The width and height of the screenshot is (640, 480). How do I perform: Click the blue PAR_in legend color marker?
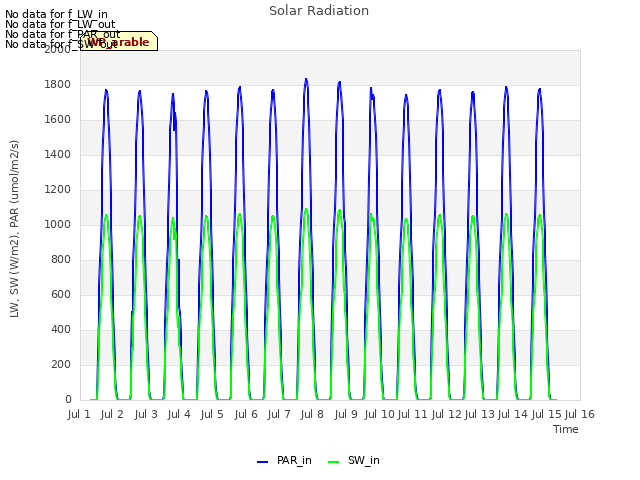click(x=262, y=462)
